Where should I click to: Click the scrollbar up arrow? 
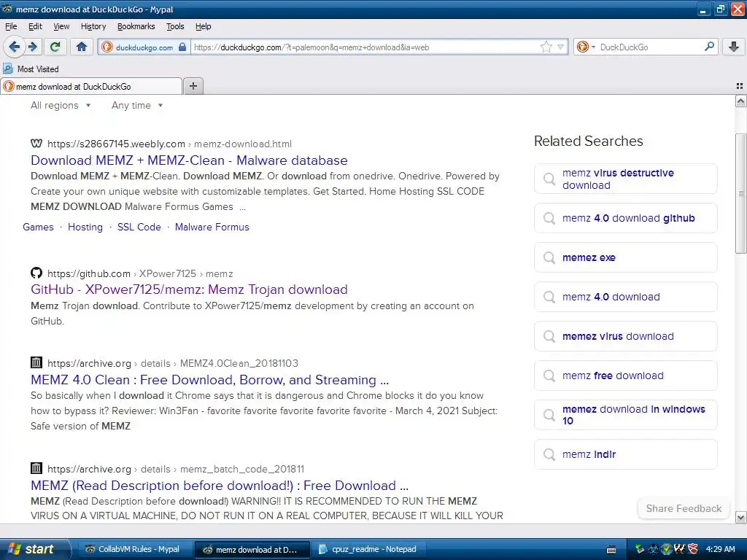click(x=741, y=101)
